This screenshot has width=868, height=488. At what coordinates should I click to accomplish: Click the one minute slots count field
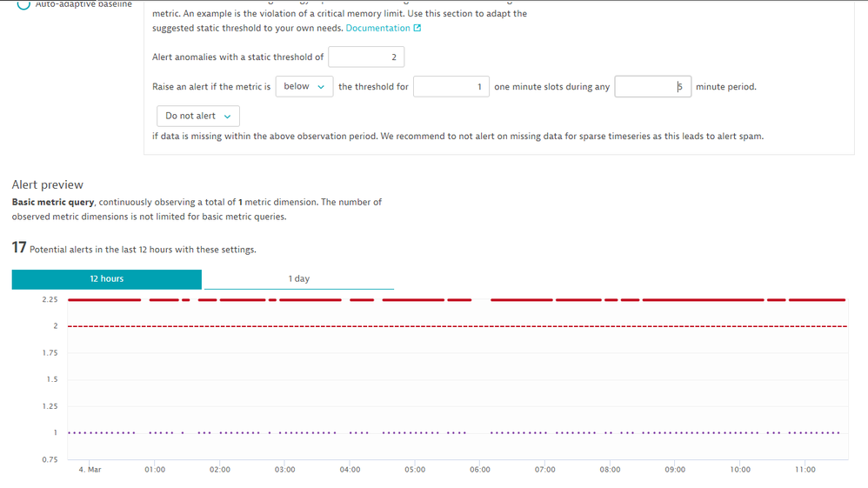pos(451,87)
